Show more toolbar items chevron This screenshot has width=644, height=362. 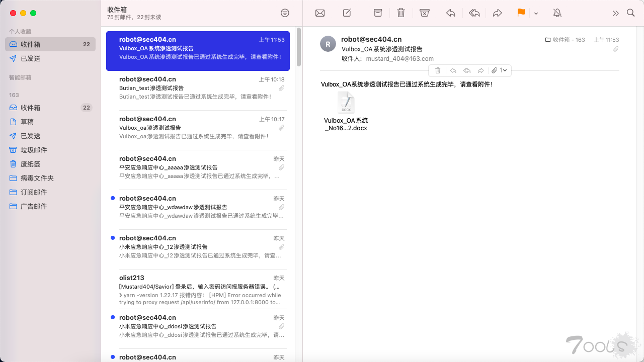click(x=615, y=14)
